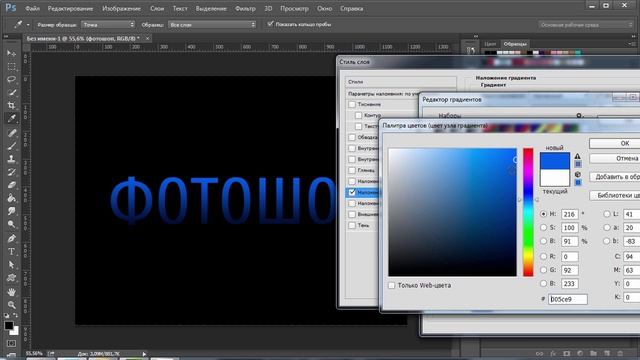640x360 pixels.
Task: Click the out-of-gamut warning triangle icon
Action: click(x=578, y=156)
